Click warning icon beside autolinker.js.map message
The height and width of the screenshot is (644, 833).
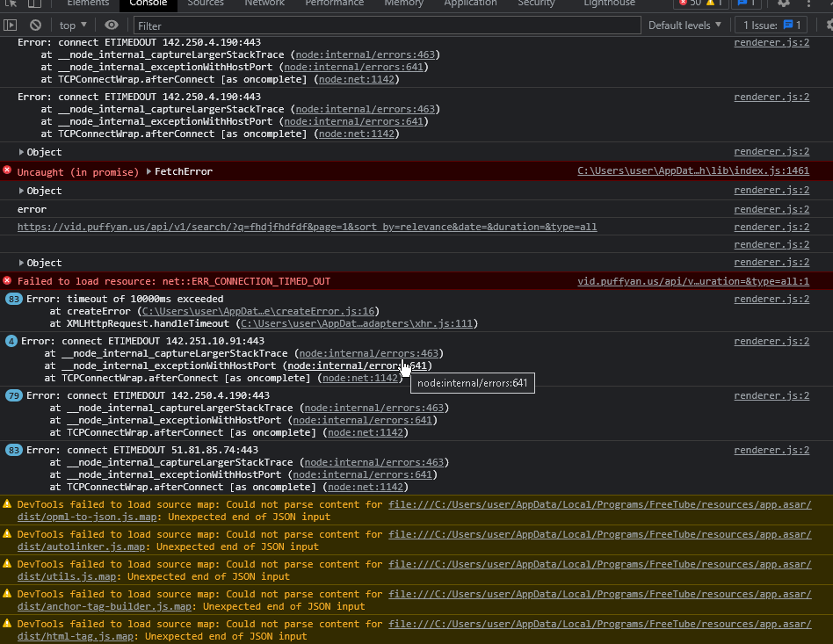(7, 533)
